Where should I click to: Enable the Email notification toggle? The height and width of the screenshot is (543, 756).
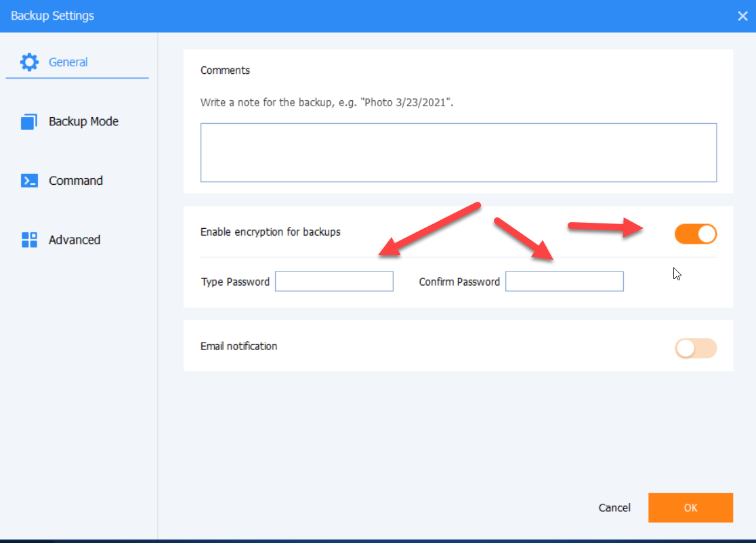[x=695, y=348]
